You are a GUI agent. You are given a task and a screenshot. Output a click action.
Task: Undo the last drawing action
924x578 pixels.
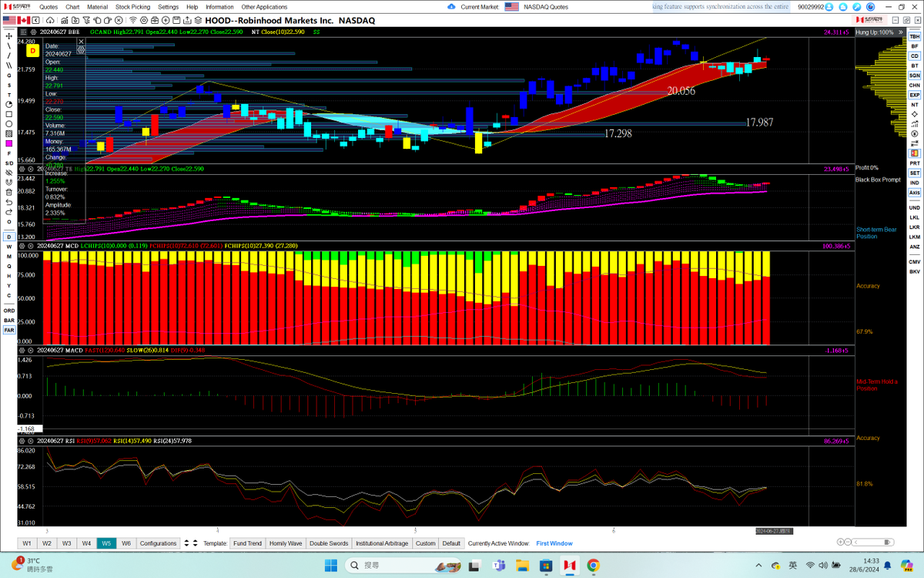9,202
